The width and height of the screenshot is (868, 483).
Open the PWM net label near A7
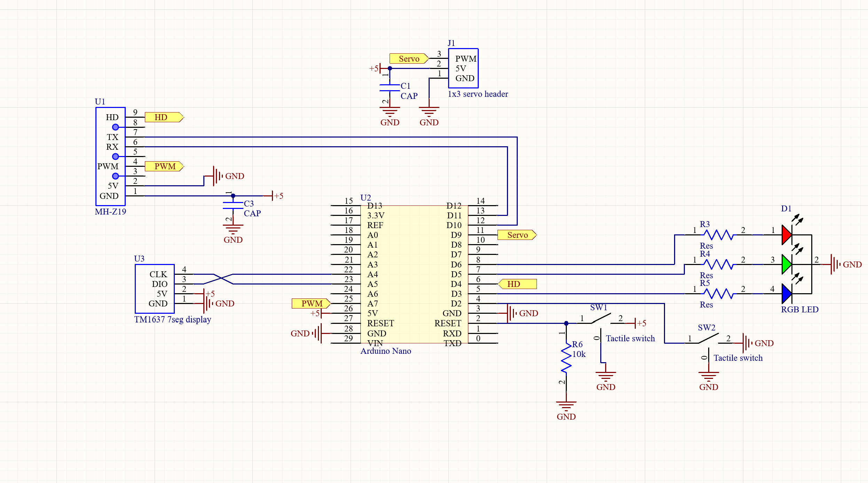[x=311, y=303]
